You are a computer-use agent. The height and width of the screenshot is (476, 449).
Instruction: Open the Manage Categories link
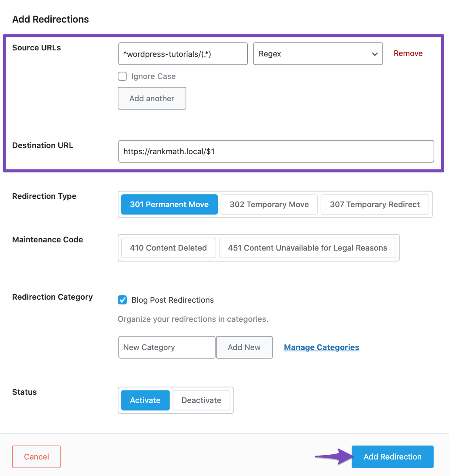(x=321, y=347)
